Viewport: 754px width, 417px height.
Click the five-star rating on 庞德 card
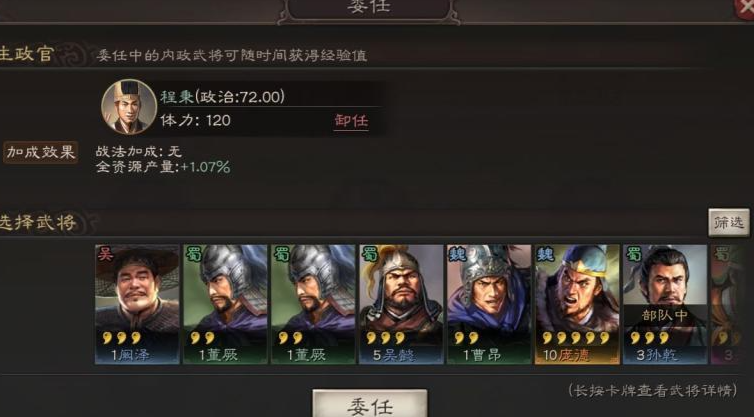(x=576, y=338)
